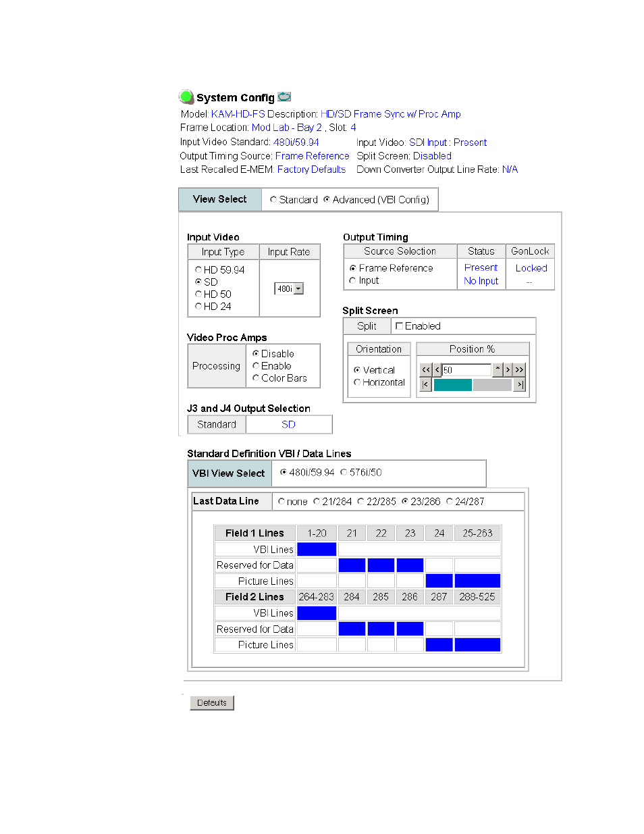Jump Position slider to minimum end
Viewport: 644px width, 834px height.
[425, 385]
